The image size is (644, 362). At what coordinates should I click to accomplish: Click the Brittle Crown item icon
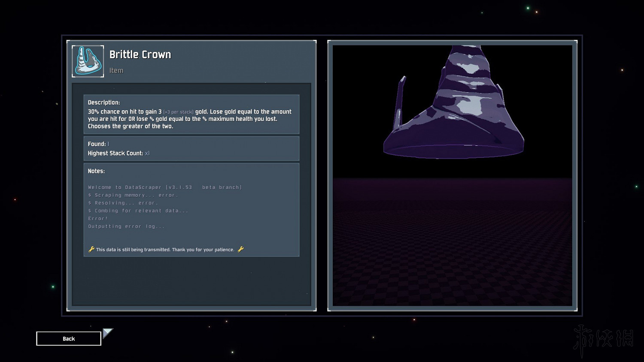click(88, 61)
